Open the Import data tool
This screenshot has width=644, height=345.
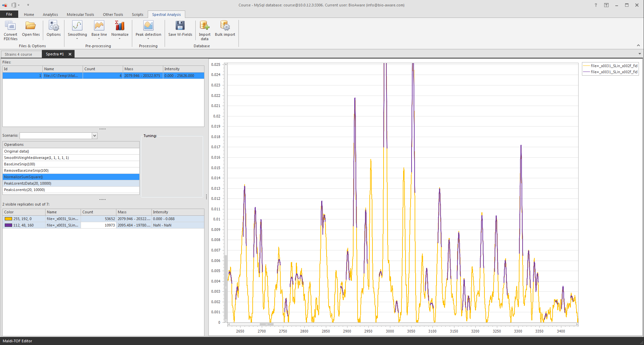(x=204, y=30)
